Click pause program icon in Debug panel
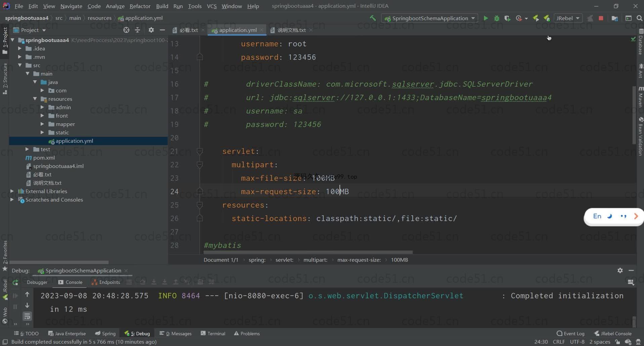This screenshot has width=644, height=346. coord(15,306)
